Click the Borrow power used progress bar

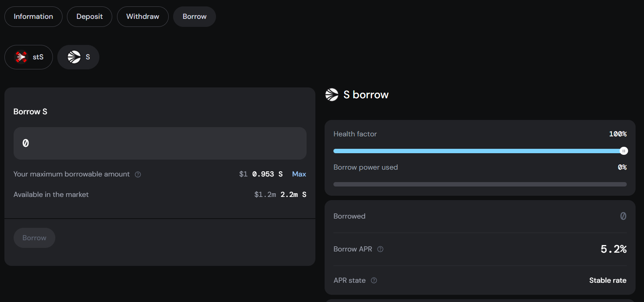[480, 184]
